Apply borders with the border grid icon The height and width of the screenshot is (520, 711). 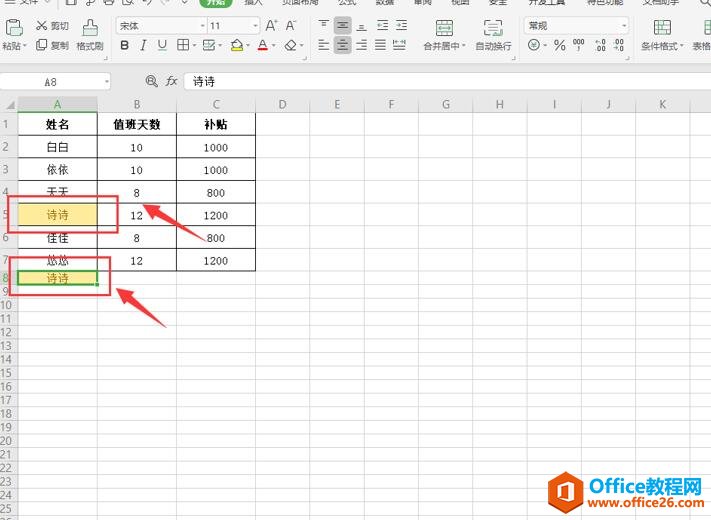183,45
